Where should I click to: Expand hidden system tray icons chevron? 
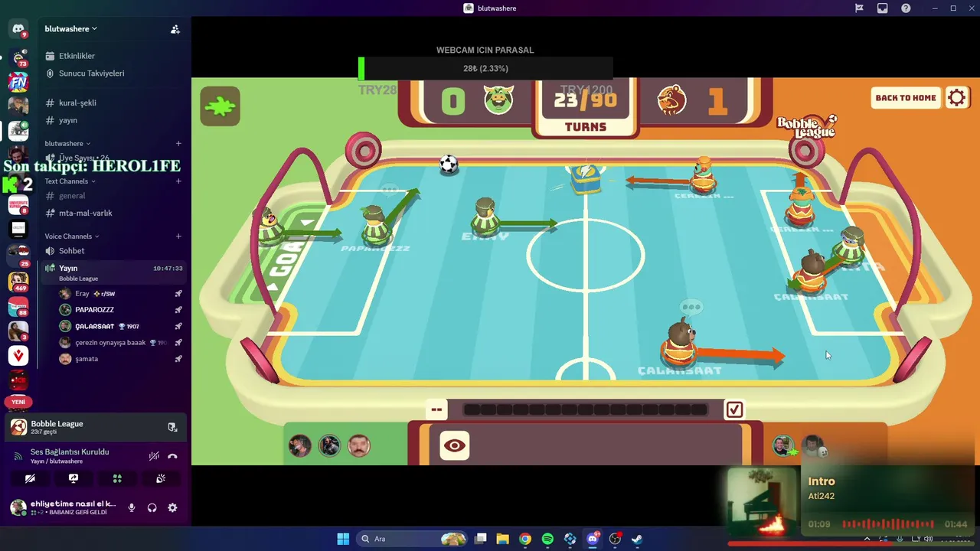(867, 539)
